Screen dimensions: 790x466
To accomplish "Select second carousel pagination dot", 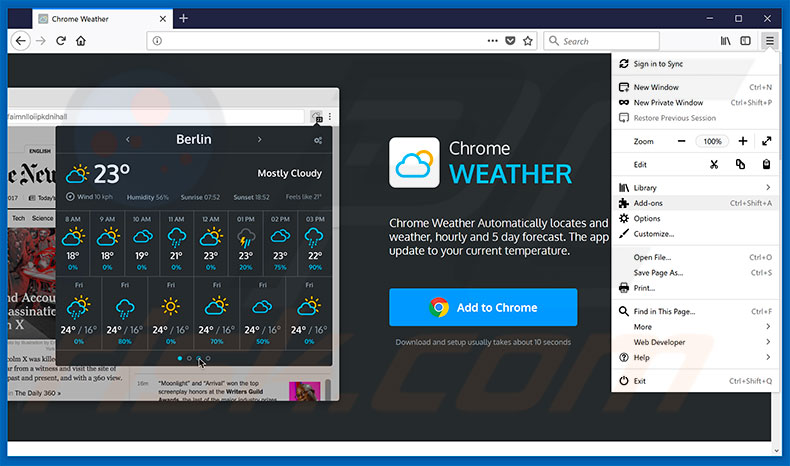I will (189, 358).
